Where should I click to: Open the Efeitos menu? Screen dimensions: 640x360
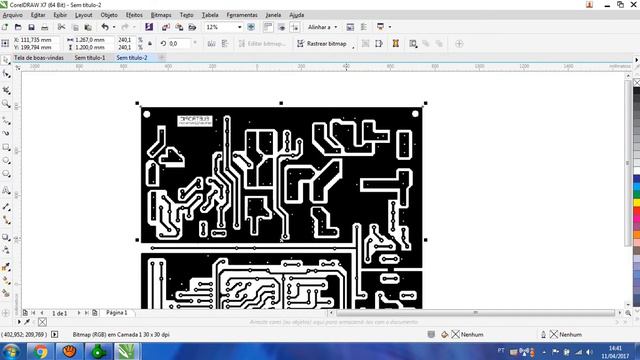[134, 15]
